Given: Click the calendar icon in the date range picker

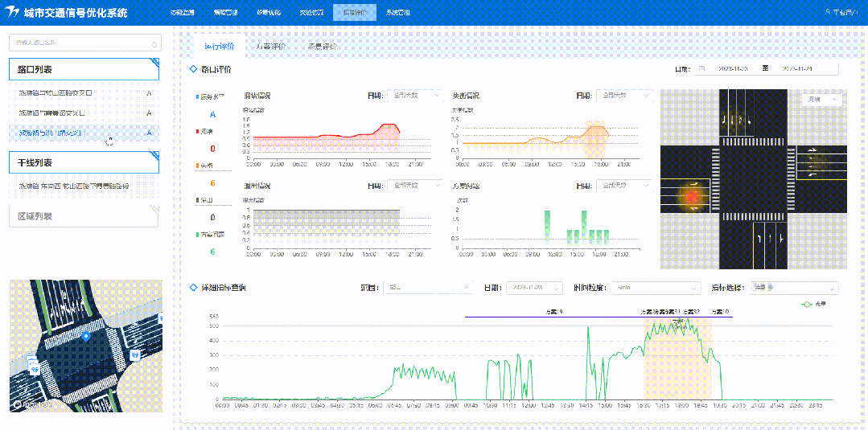Looking at the screenshot, I should [702, 69].
